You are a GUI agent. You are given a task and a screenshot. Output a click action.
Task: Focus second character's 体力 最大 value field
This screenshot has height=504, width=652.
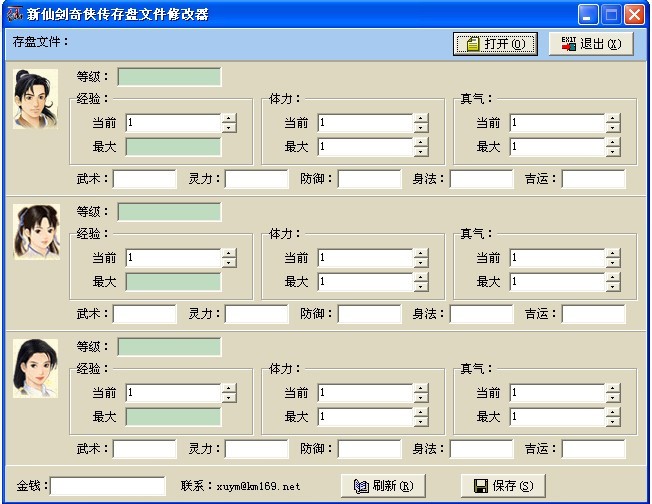(x=366, y=282)
